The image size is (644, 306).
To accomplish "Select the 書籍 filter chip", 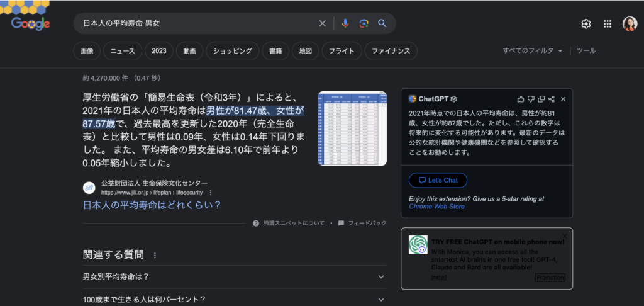I will tap(275, 51).
